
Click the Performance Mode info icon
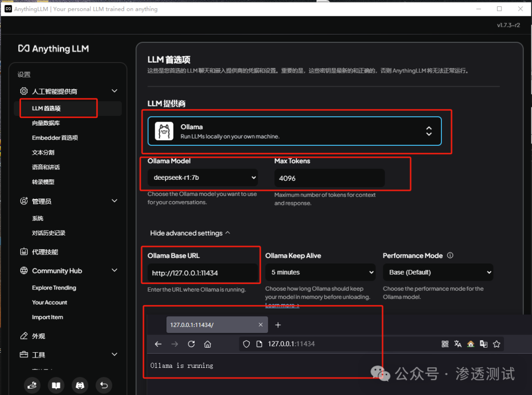pyautogui.click(x=450, y=255)
